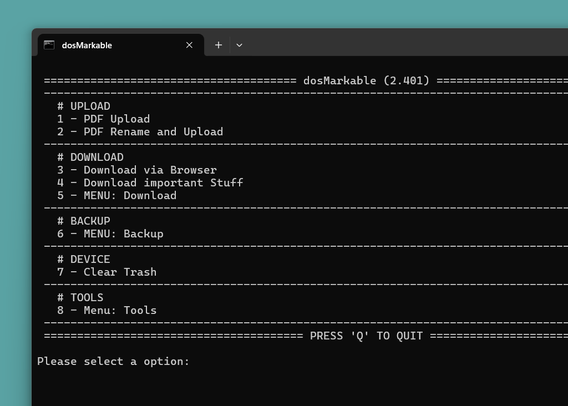Click '3 - Download via Browser' line

[137, 170]
